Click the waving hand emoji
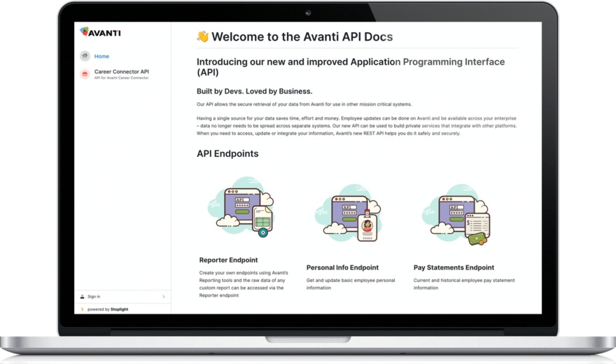 pos(203,36)
